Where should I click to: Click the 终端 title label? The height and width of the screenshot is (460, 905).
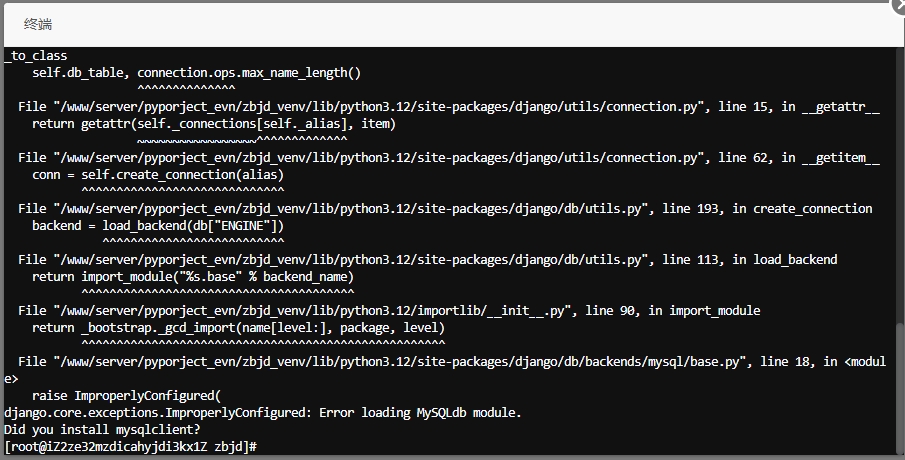coord(38,24)
